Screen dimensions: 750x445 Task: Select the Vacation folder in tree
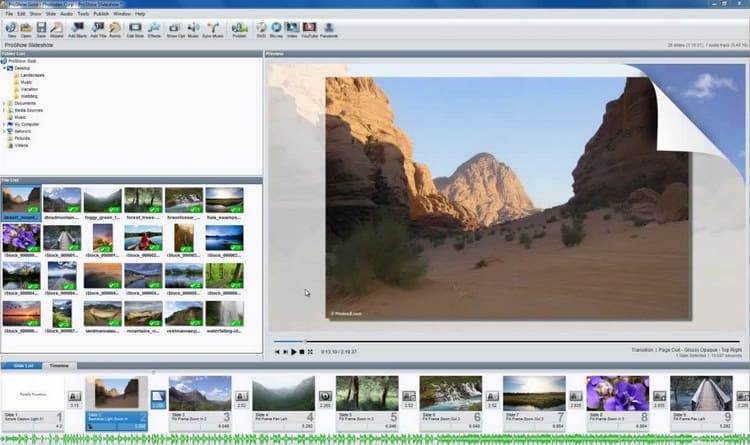pos(31,88)
